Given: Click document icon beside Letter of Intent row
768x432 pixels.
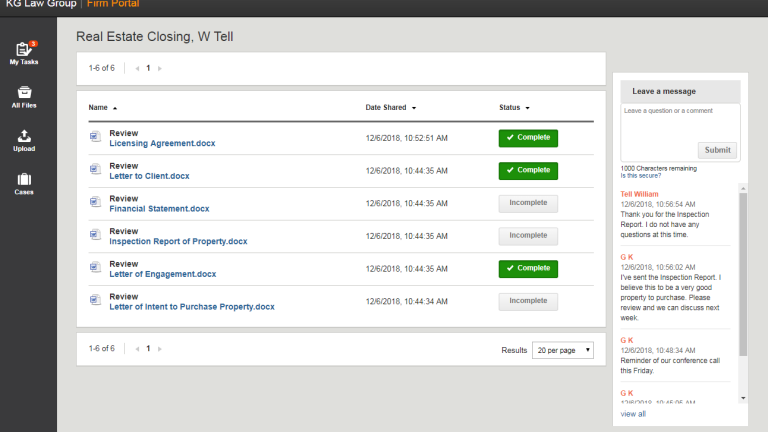Looking at the screenshot, I should (x=95, y=302).
